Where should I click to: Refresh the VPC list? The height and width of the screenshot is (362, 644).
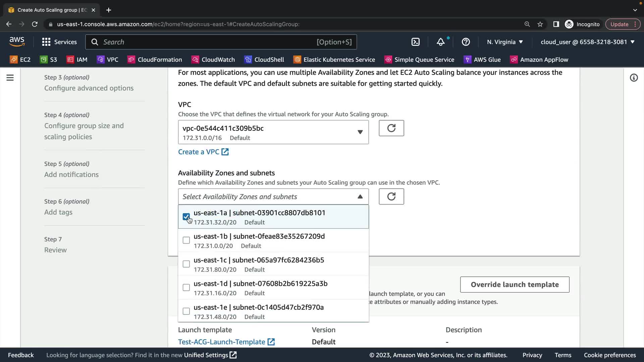point(391,128)
